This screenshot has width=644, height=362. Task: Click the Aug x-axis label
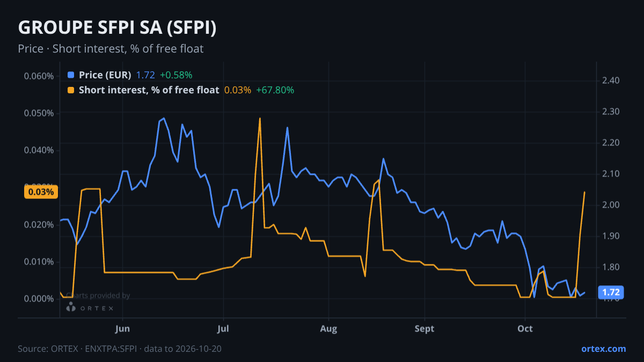click(x=328, y=329)
